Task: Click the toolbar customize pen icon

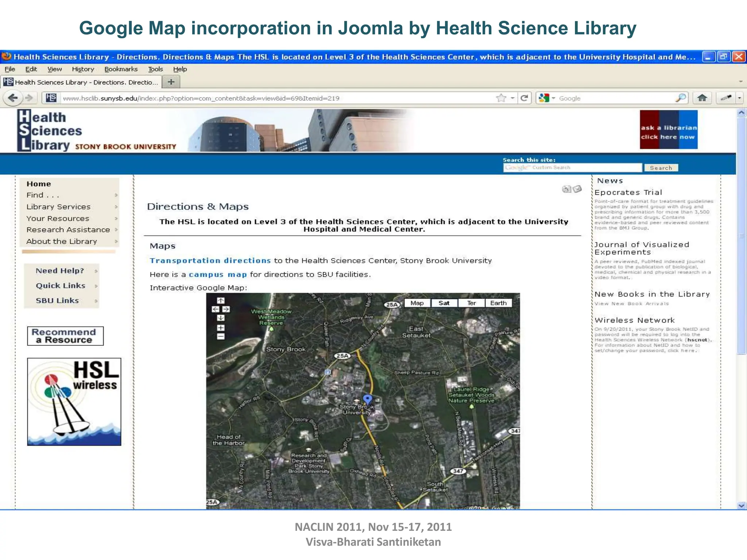Action: [x=726, y=98]
